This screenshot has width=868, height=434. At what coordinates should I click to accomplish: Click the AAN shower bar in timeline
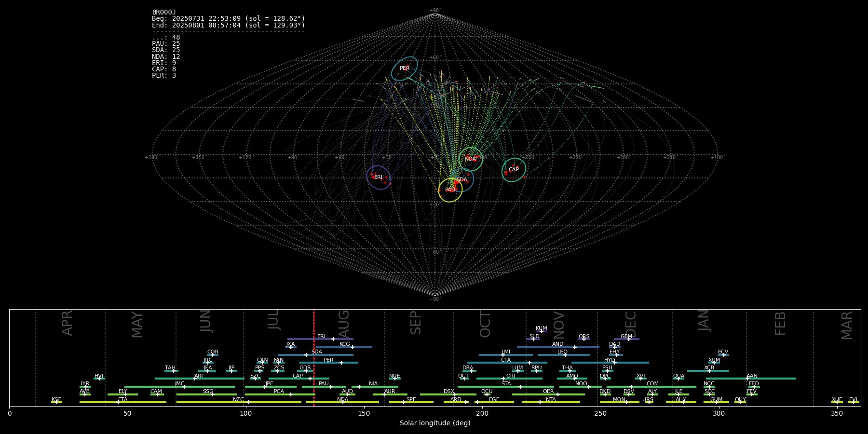751,379
